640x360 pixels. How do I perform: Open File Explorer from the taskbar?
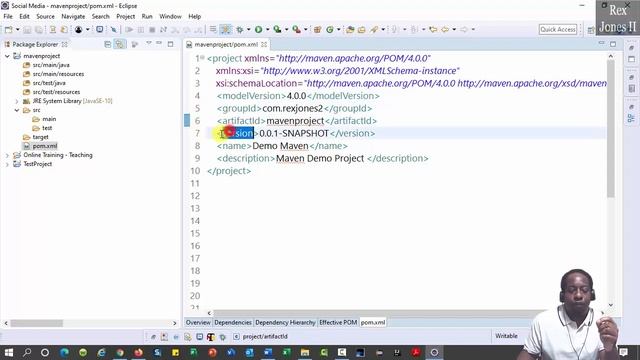click(305, 352)
